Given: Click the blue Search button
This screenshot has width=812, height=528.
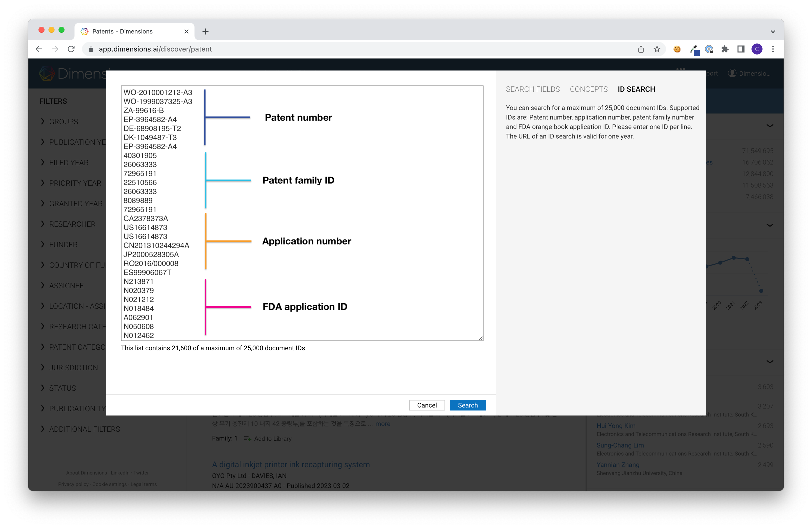Looking at the screenshot, I should click(468, 405).
